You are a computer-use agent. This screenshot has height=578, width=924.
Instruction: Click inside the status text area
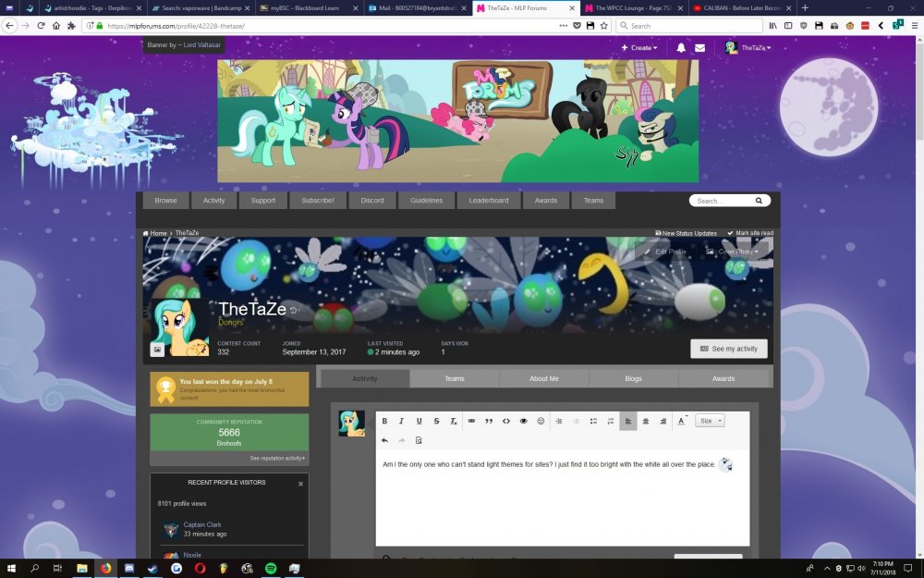(x=563, y=498)
